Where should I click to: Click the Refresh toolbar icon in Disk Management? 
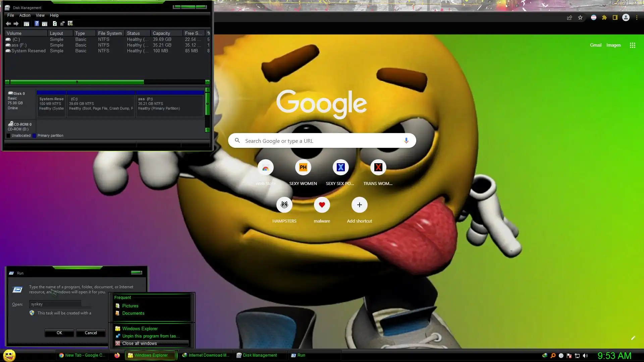(55, 23)
